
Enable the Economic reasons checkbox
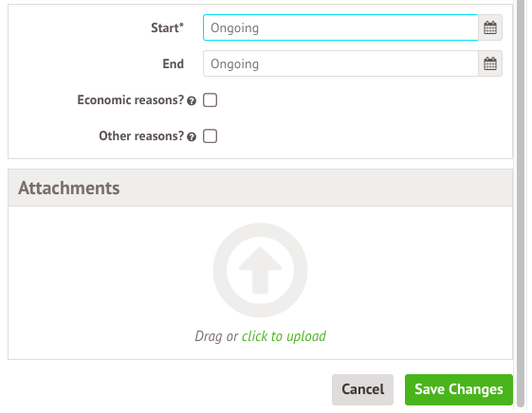click(210, 100)
